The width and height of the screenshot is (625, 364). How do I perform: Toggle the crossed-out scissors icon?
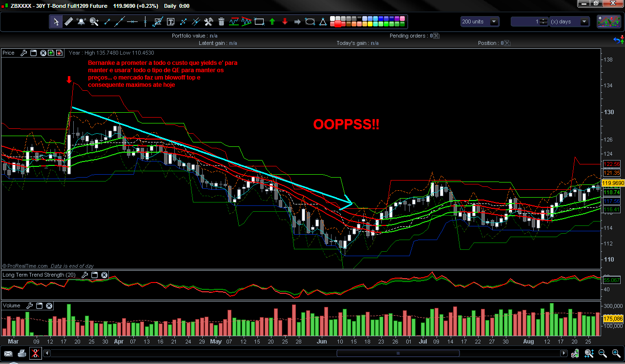click(35, 353)
